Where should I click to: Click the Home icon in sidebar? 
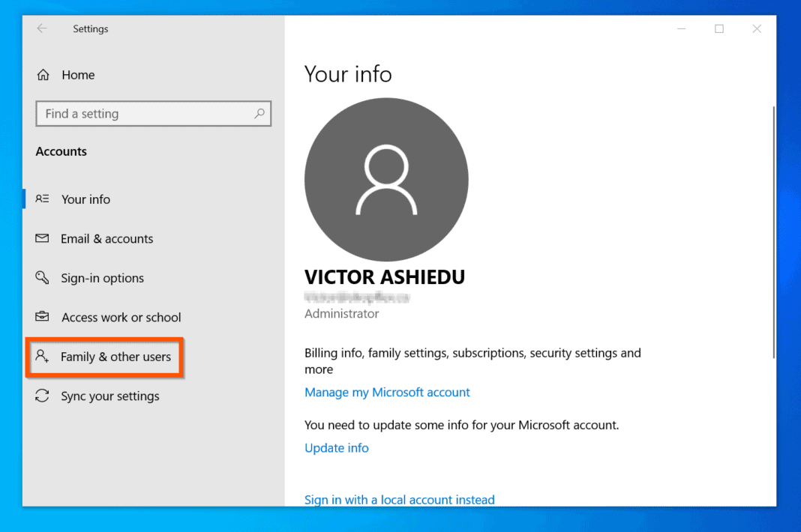44,74
